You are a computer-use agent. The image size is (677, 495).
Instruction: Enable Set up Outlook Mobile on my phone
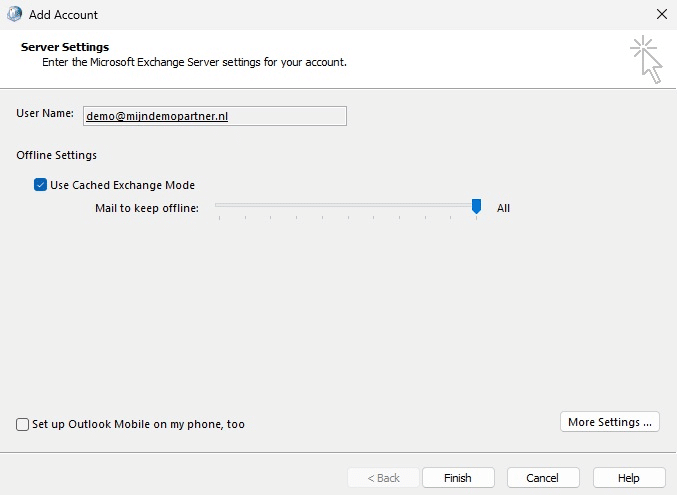pyautogui.click(x=22, y=424)
